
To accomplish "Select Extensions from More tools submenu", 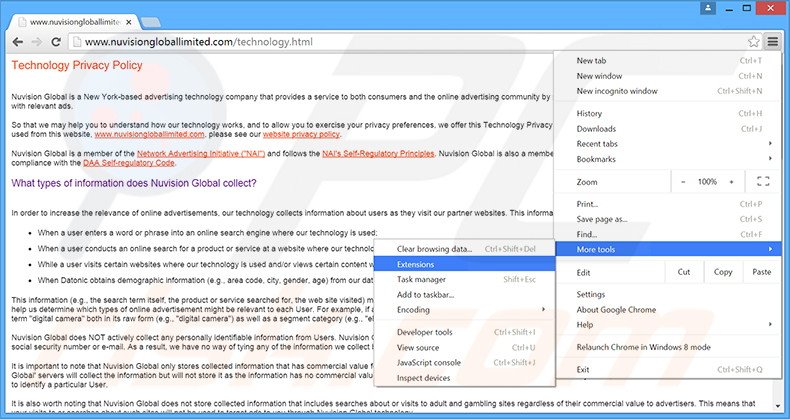I will [x=416, y=264].
